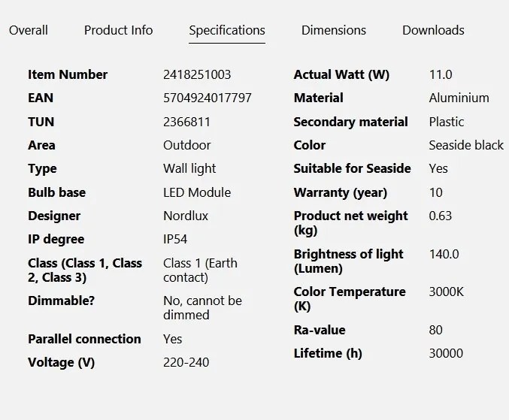
Task: Click the LED Module bulb base value
Action: pyautogui.click(x=197, y=192)
